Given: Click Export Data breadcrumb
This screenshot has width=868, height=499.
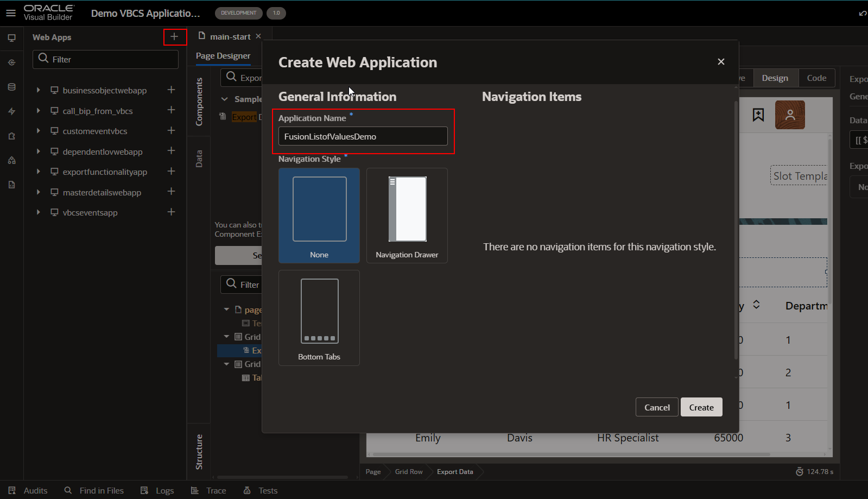Looking at the screenshot, I should pos(455,471).
